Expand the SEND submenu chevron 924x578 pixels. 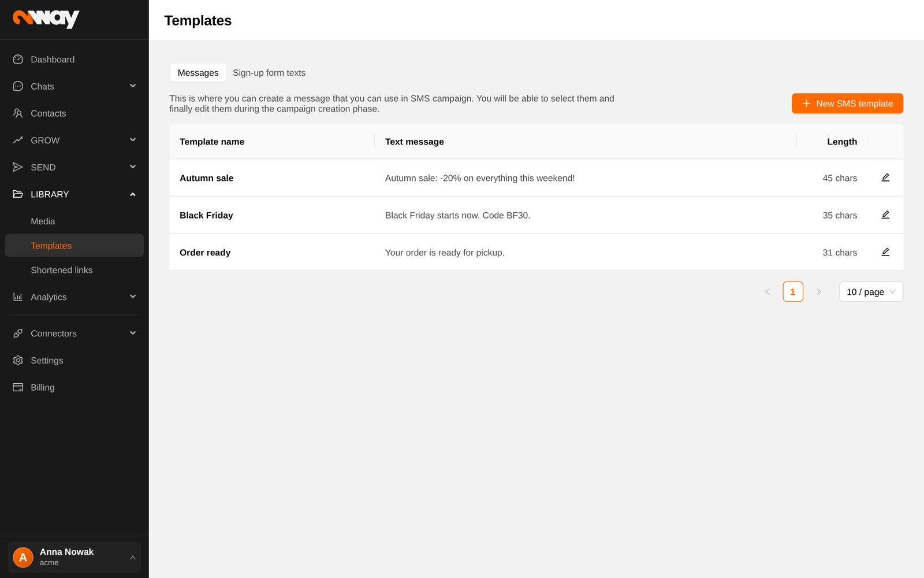coord(133,167)
